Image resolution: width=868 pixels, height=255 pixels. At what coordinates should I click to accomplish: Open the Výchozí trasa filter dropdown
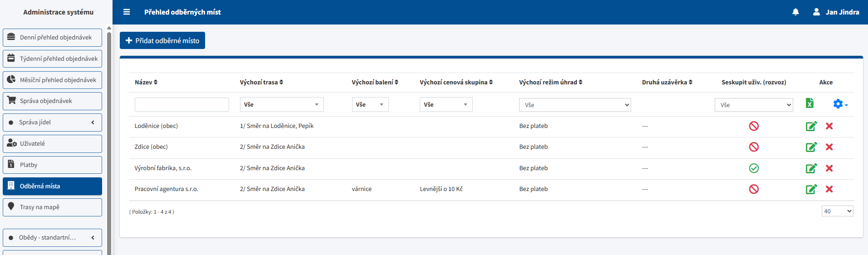point(281,104)
